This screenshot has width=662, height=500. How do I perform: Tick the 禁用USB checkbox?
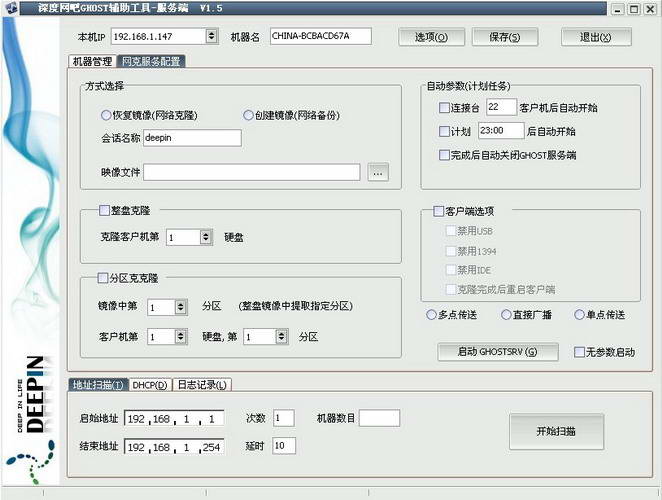pyautogui.click(x=450, y=231)
